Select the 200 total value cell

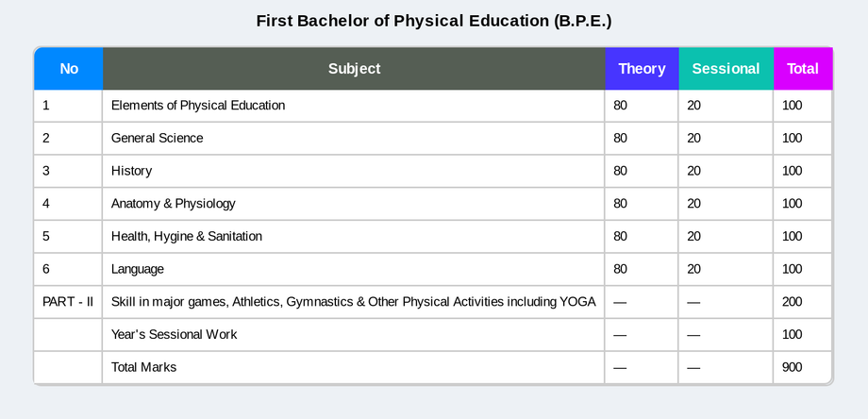(803, 302)
